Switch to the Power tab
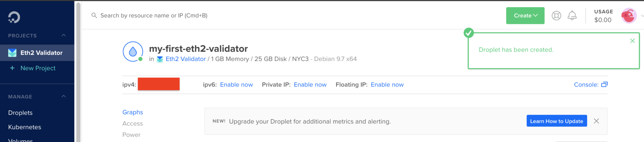Viewport: 644px width, 142px height. [131, 135]
